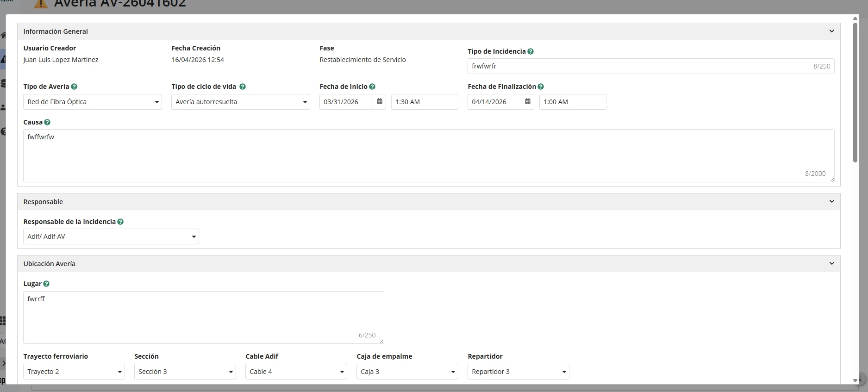Click the "8/2000" character counter
Image resolution: width=868 pixels, height=392 pixels.
tap(815, 174)
